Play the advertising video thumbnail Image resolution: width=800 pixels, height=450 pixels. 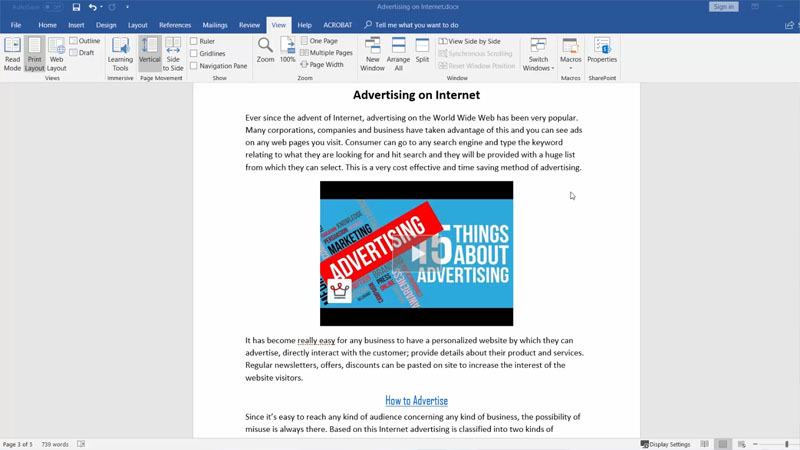[x=416, y=253]
